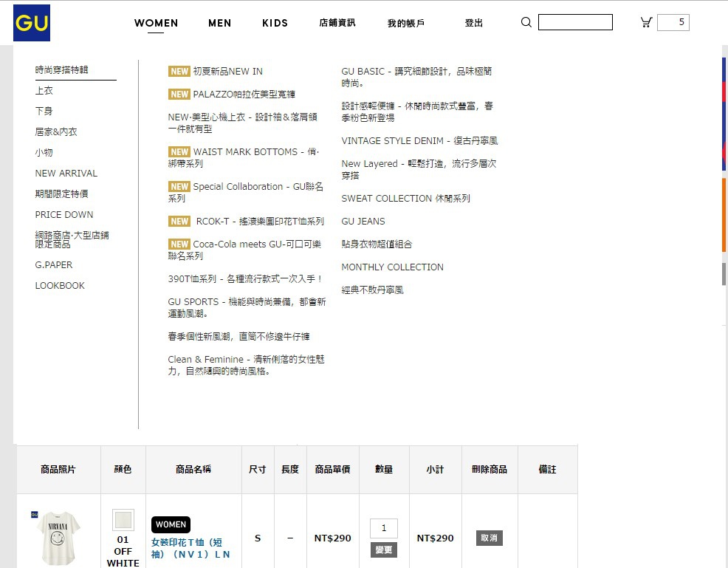Open 初夏新品NEW IN link
Viewport: 728px width, 568px height.
(216, 71)
